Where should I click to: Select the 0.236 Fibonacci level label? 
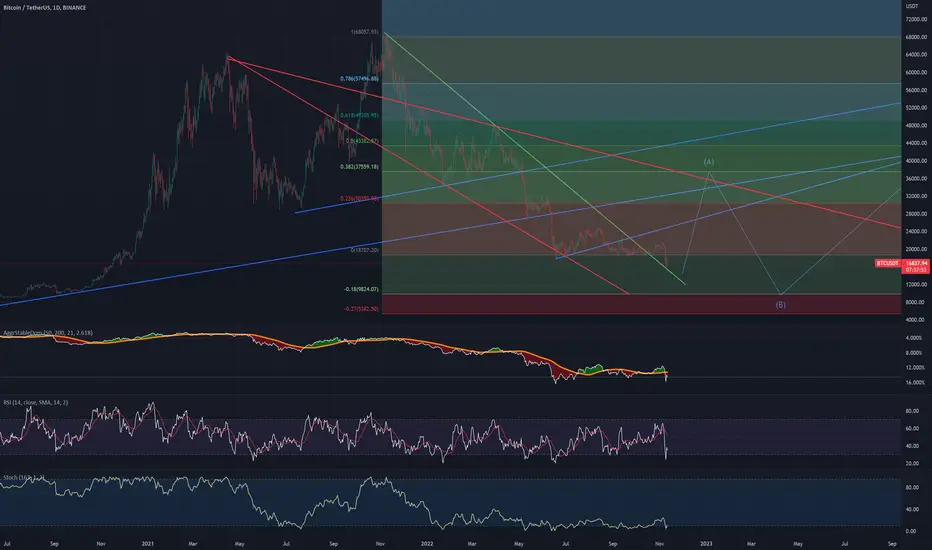[x=359, y=199]
